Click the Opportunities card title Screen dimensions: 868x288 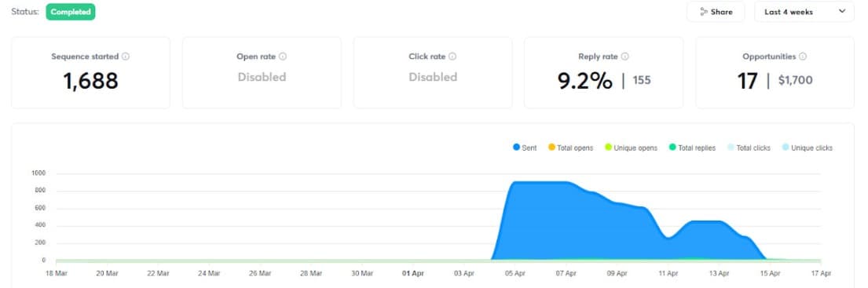tap(769, 57)
